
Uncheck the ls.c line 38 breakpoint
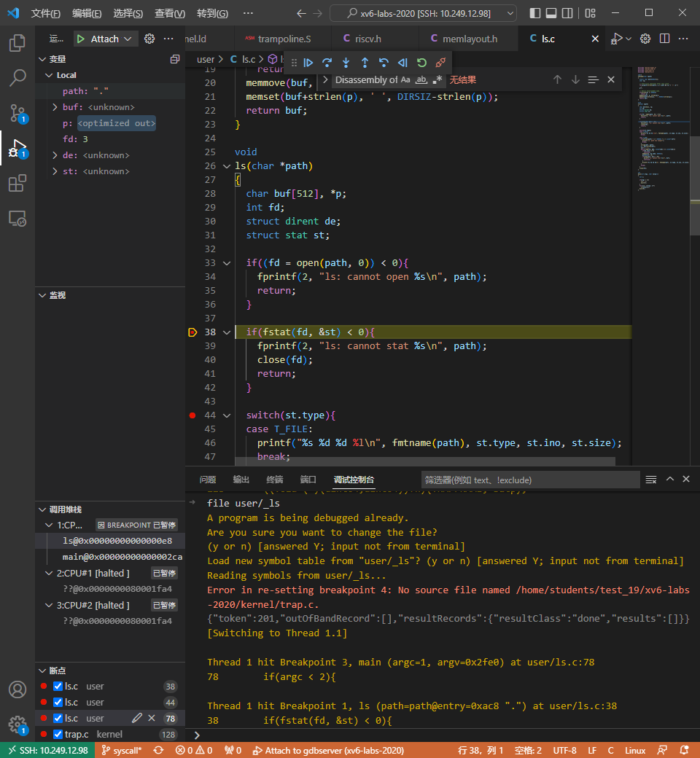(x=58, y=687)
